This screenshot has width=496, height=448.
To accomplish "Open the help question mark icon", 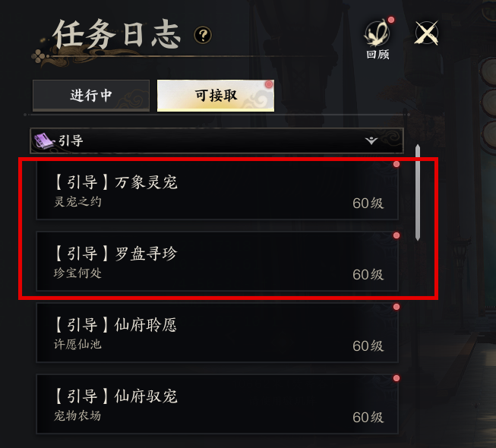I will pos(203,35).
